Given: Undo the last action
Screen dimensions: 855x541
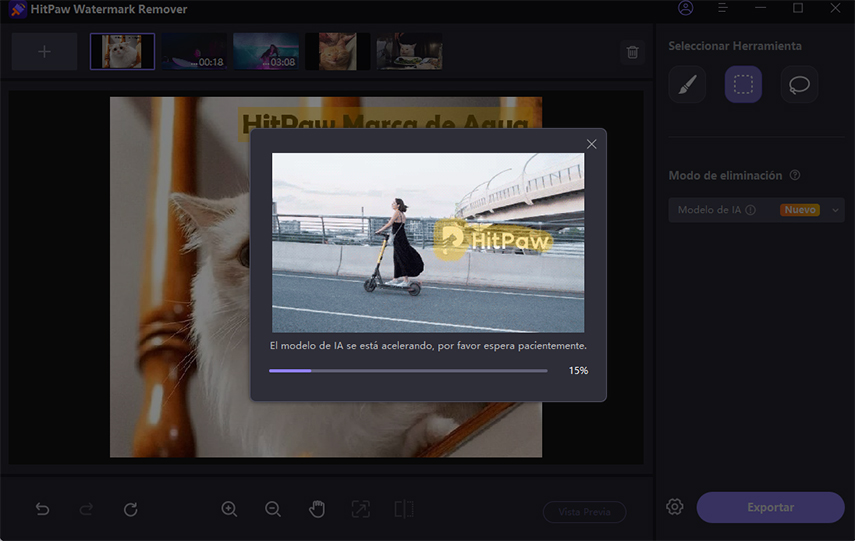Looking at the screenshot, I should (43, 509).
